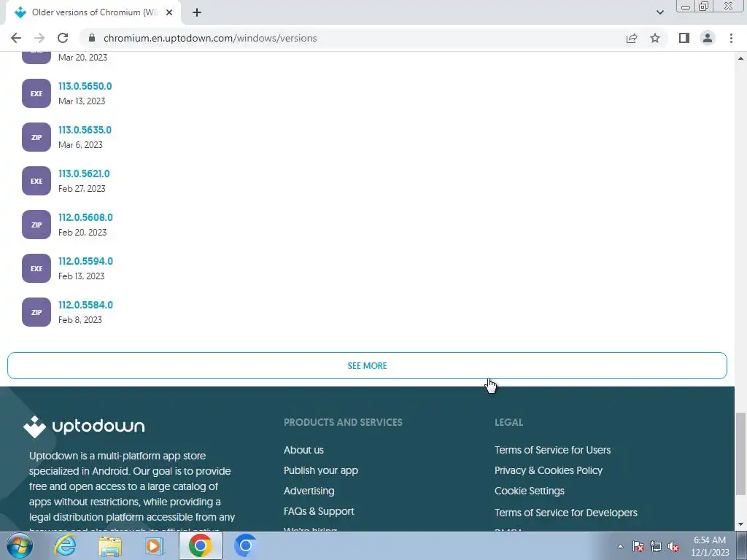The image size is (747, 560).
Task: Open the Chromium taskbar icon
Action: click(245, 545)
